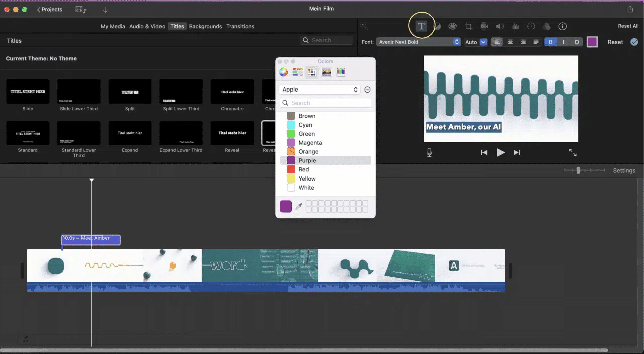
Task: Skip to the next clip
Action: pyautogui.click(x=517, y=152)
